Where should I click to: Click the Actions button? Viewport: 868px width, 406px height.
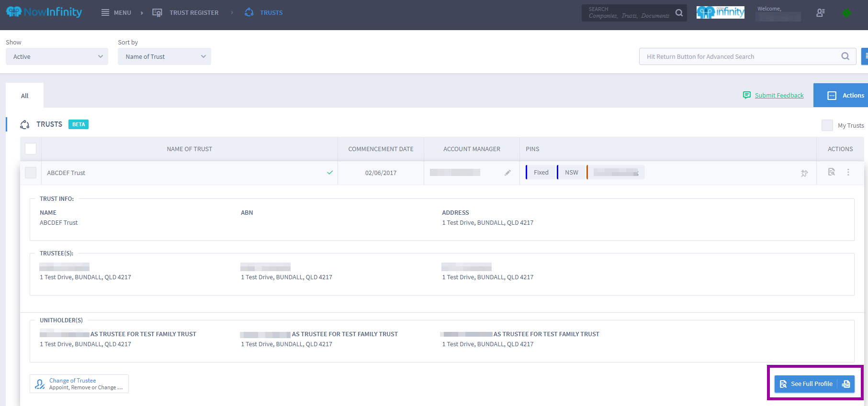841,96
